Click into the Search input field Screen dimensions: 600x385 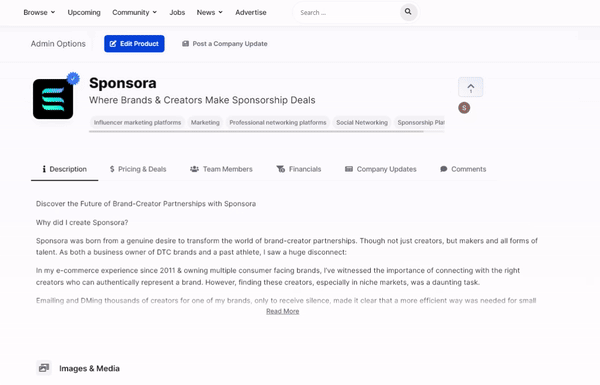[x=347, y=13]
